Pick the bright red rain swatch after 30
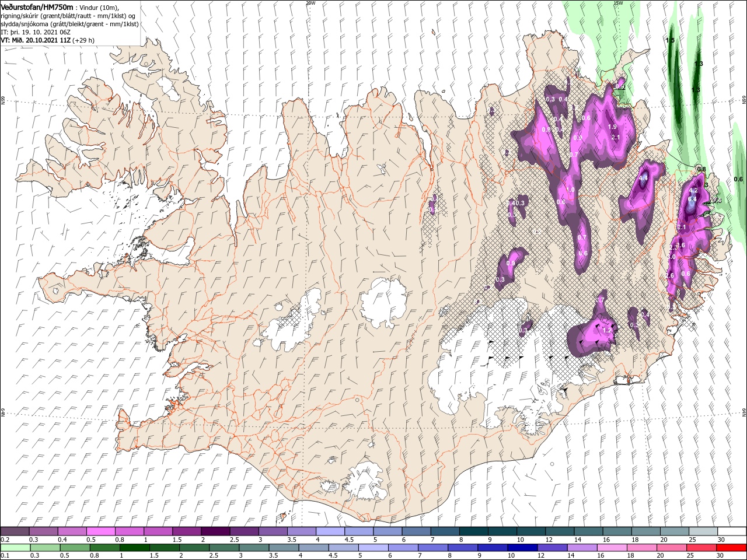 (x=731, y=548)
